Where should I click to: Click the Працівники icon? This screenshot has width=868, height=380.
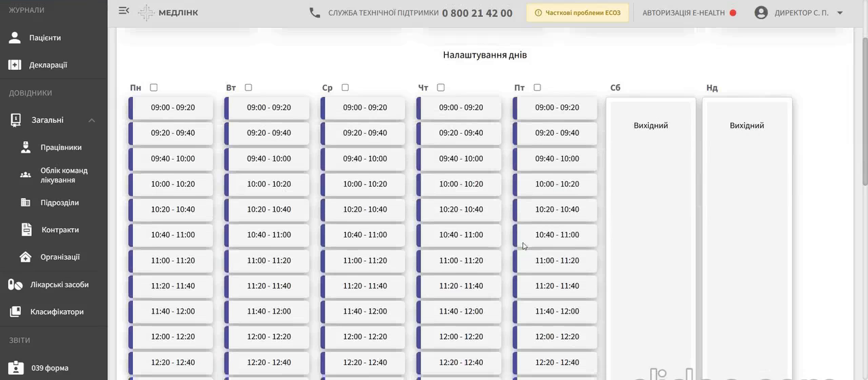[x=26, y=147]
